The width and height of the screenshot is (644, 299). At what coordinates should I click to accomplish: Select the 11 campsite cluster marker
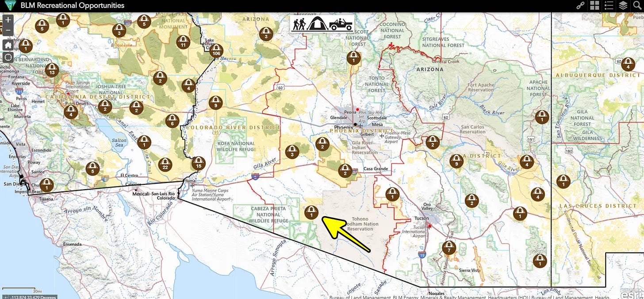pos(183,43)
